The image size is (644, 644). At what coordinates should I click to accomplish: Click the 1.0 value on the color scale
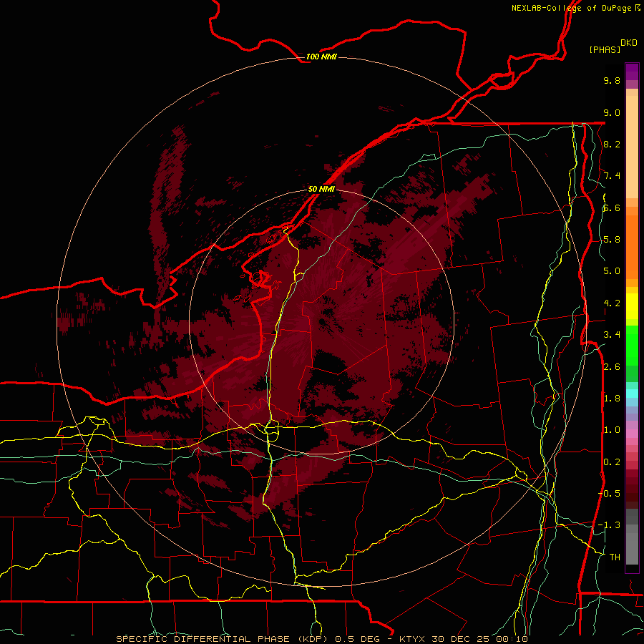tap(612, 430)
